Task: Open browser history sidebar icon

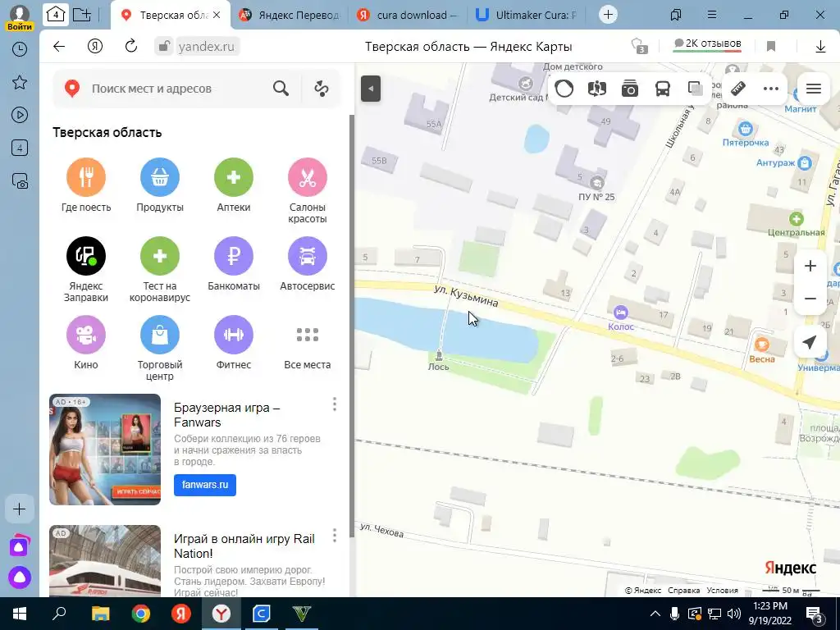Action: point(20,49)
